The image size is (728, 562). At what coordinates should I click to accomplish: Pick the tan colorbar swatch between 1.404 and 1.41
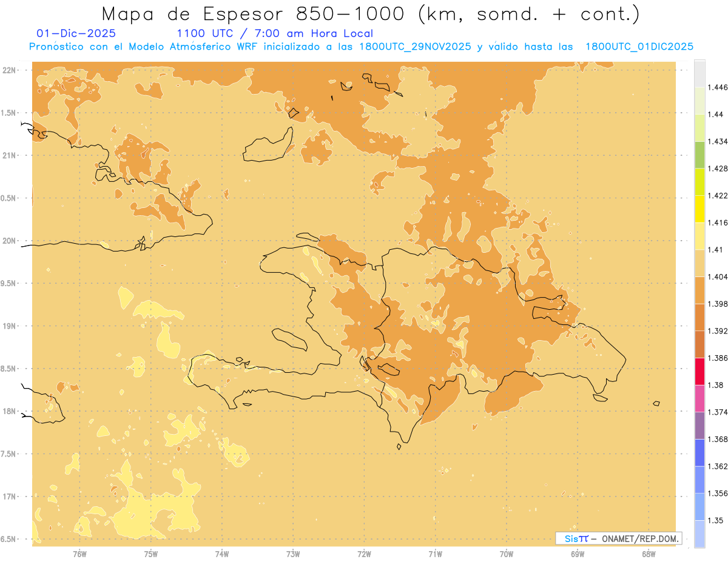699,263
